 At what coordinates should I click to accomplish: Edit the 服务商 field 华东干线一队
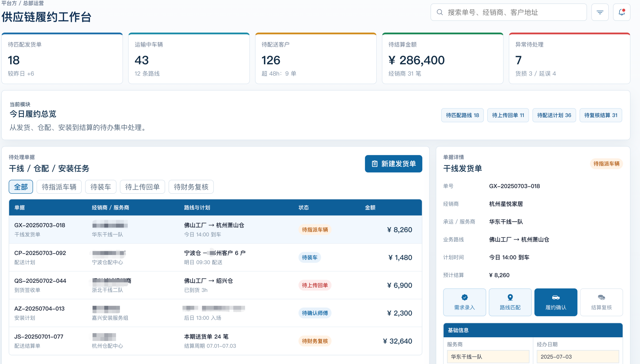point(488,357)
